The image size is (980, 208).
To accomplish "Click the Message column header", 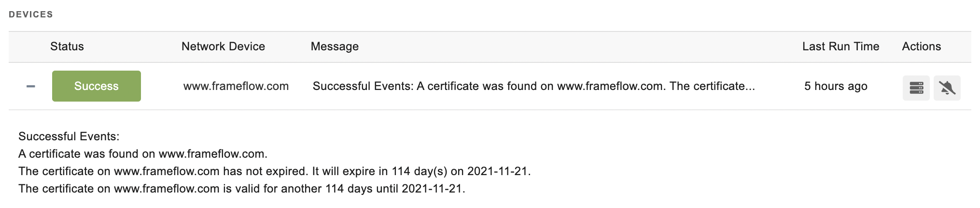I will (x=335, y=46).
